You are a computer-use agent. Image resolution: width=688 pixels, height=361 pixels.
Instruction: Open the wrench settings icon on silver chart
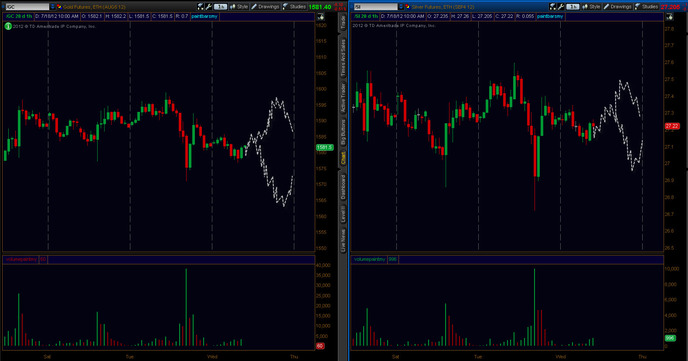[561, 7]
